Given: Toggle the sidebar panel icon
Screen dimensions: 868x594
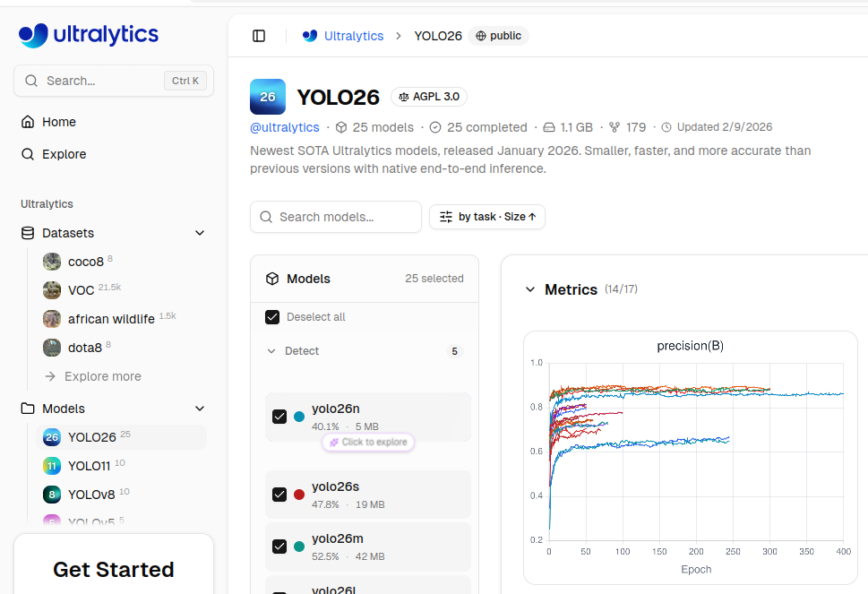Looking at the screenshot, I should point(259,36).
